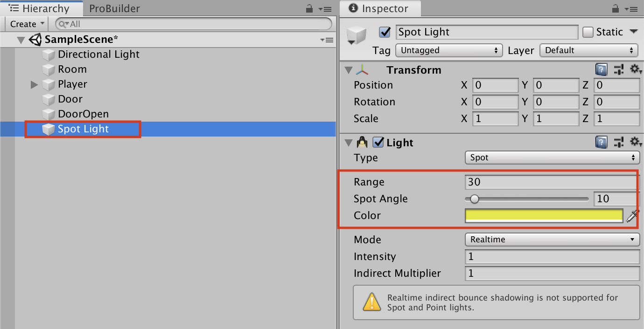The image size is (644, 329).
Task: Open the Light component gear menu
Action: click(635, 143)
